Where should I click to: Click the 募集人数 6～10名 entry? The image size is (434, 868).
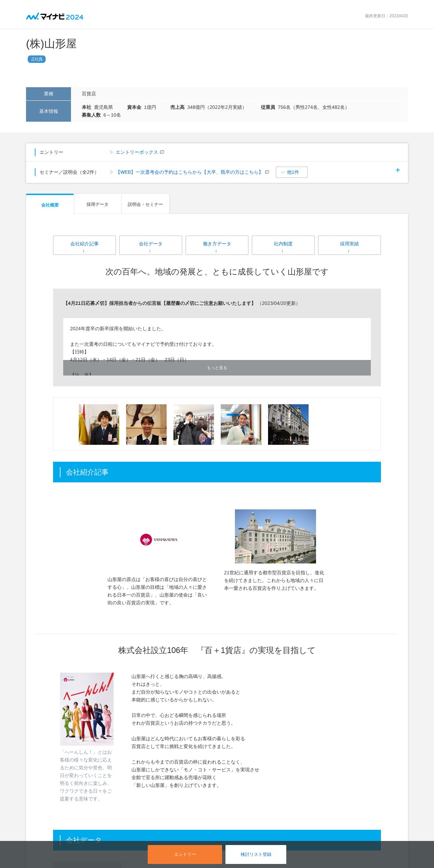click(101, 115)
